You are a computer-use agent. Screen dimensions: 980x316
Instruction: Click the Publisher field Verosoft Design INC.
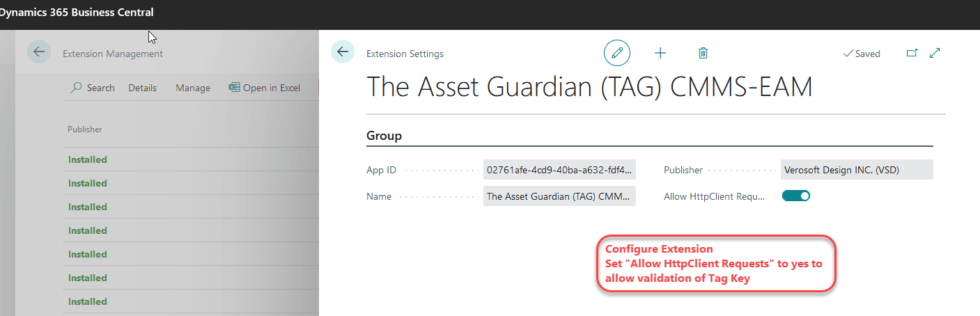point(857,170)
